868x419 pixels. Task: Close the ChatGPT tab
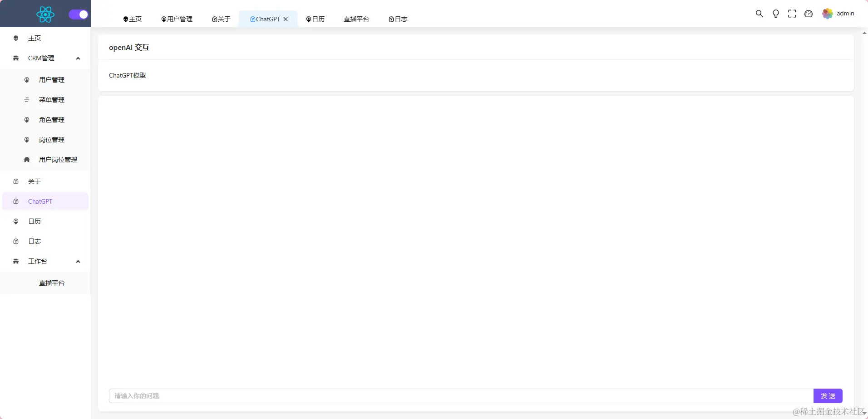(286, 19)
